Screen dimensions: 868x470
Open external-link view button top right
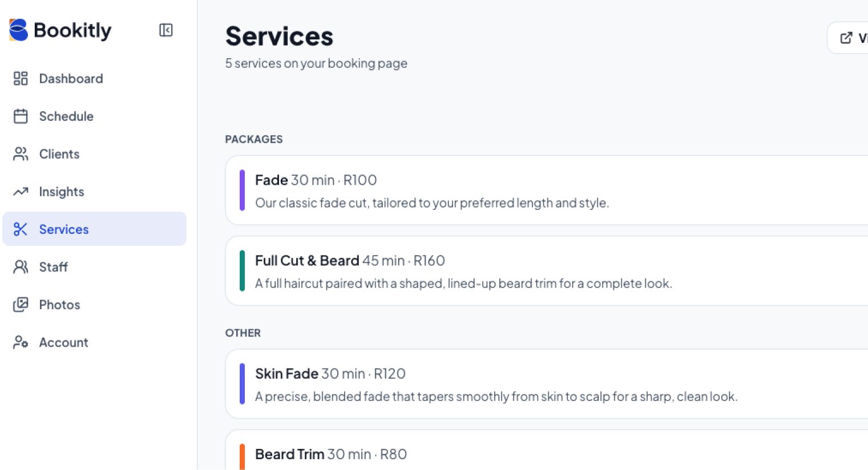coord(848,38)
